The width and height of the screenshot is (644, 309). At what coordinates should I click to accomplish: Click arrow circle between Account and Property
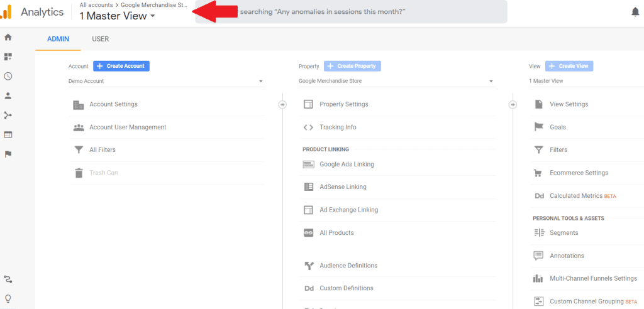pos(282,105)
